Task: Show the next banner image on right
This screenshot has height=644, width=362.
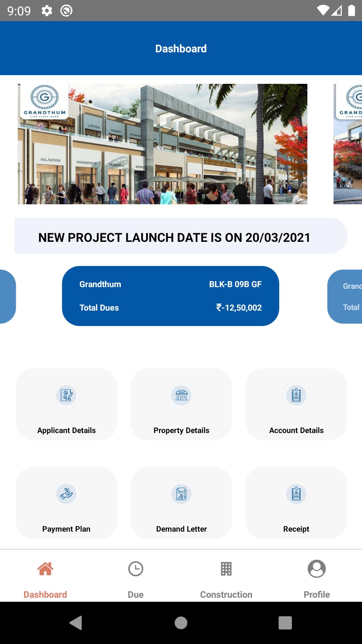Action: 348,144
